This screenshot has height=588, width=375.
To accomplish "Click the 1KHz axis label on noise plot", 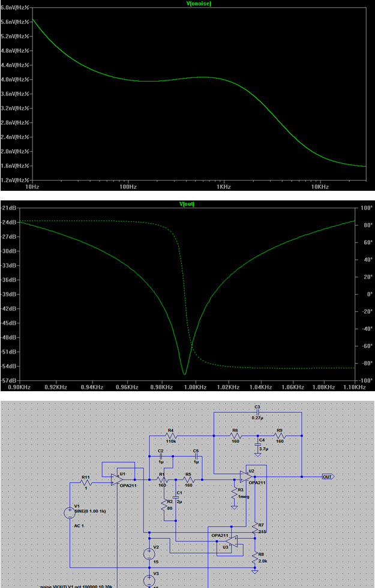I will click(x=223, y=187).
